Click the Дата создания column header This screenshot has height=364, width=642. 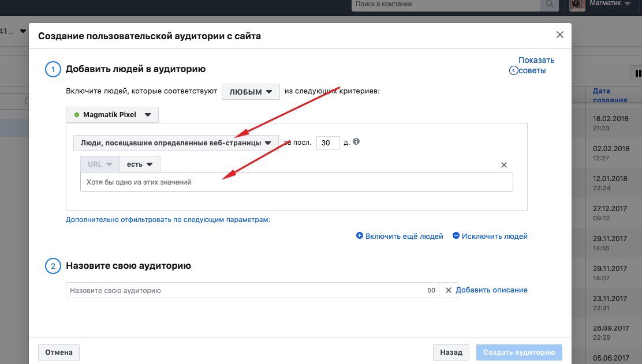[x=610, y=95]
